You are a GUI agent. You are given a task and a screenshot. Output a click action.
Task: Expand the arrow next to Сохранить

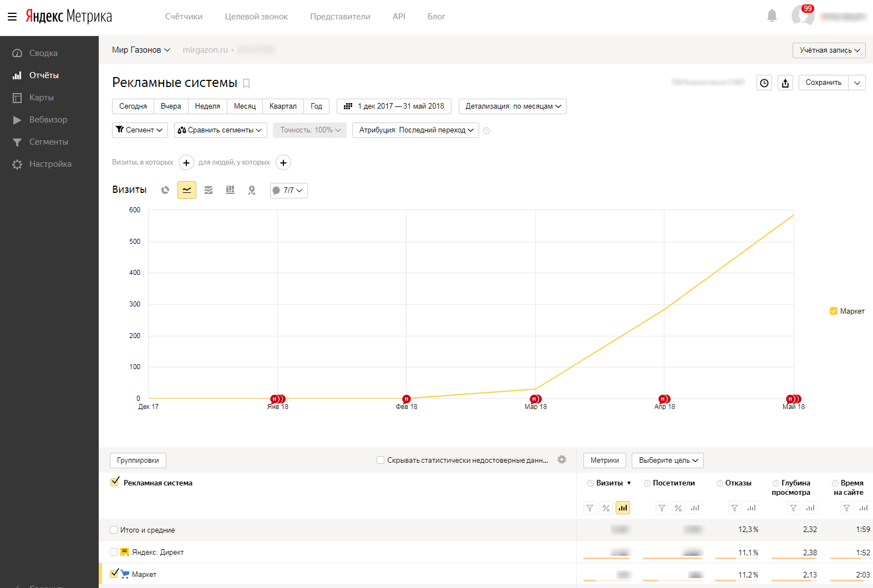coord(857,83)
